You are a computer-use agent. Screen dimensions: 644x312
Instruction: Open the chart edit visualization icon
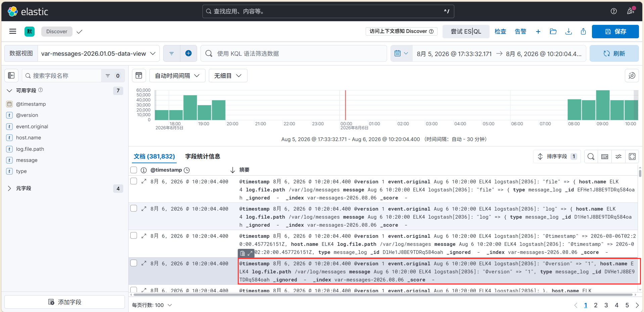coord(632,76)
